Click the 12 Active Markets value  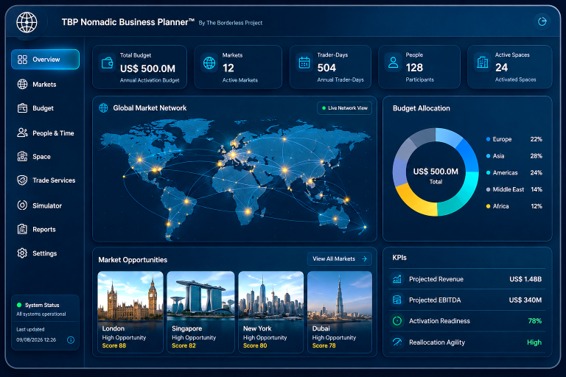(228, 68)
